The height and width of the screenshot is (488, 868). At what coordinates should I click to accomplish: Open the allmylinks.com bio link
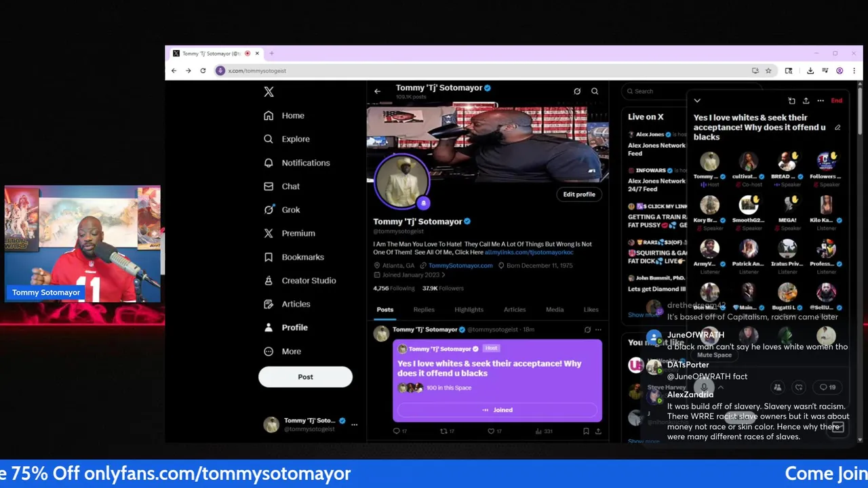(529, 252)
